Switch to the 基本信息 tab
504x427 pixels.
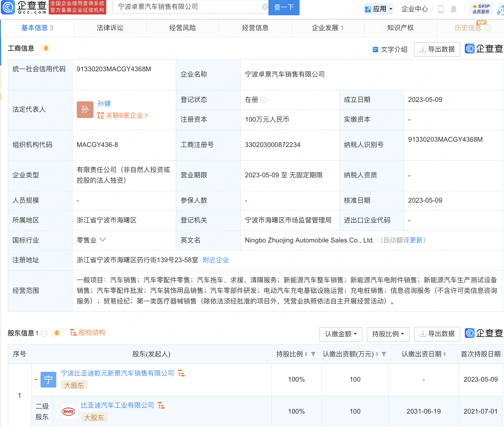(37, 28)
